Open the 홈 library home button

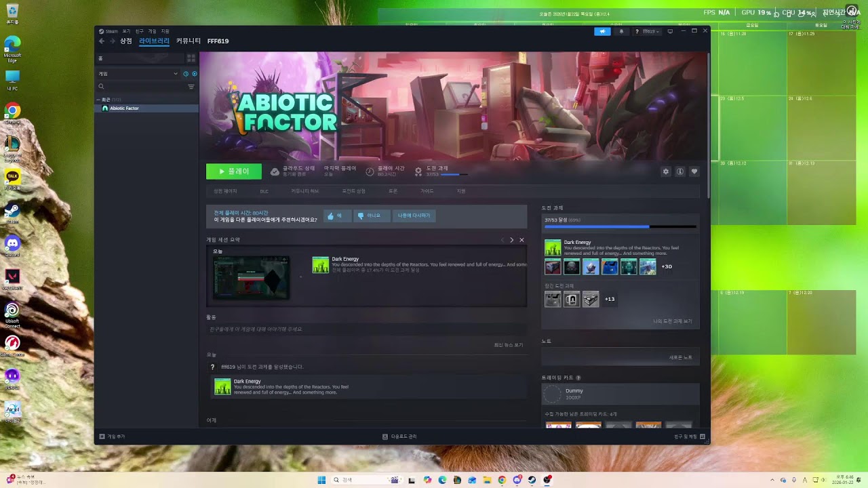[x=140, y=59]
